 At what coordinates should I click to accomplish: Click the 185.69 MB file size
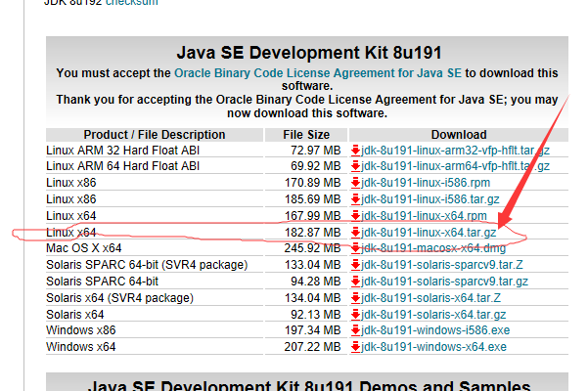click(x=313, y=199)
